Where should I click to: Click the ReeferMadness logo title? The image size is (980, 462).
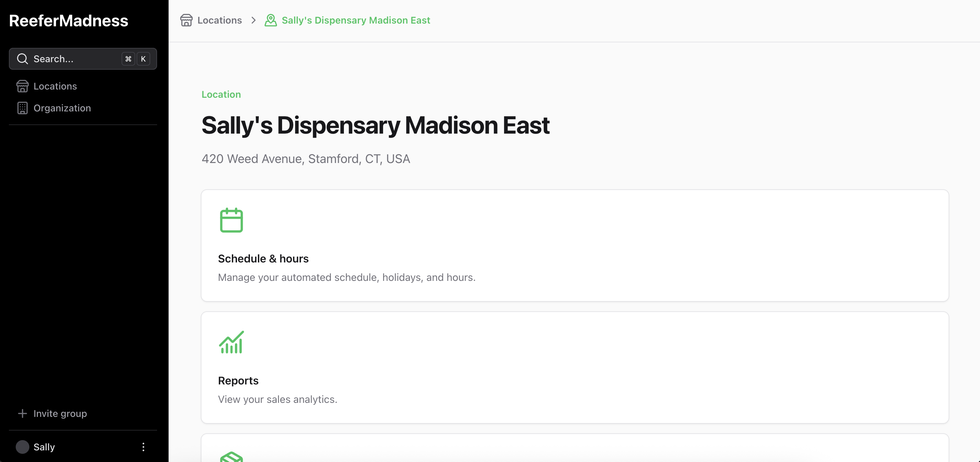[69, 21]
